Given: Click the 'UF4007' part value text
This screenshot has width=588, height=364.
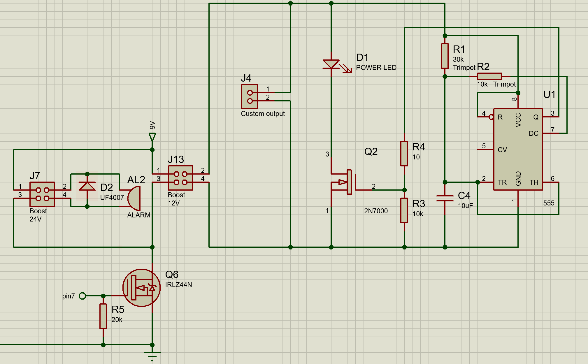Looking at the screenshot, I should coord(112,198).
